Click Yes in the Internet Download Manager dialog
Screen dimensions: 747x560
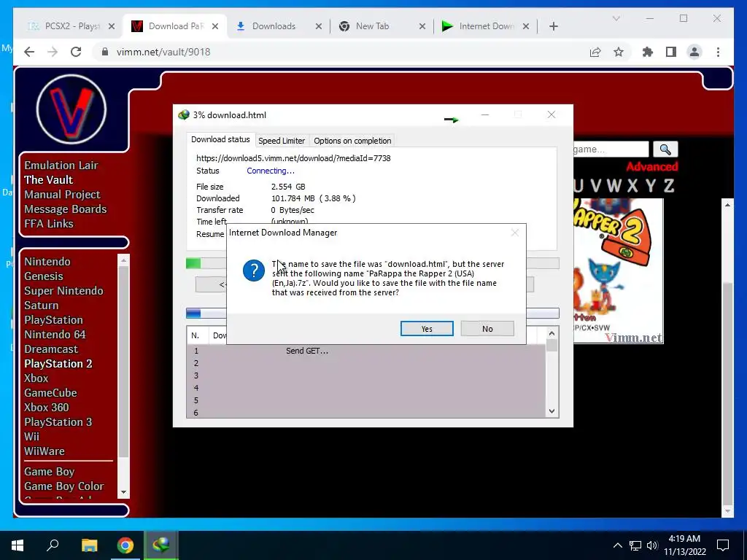(427, 329)
